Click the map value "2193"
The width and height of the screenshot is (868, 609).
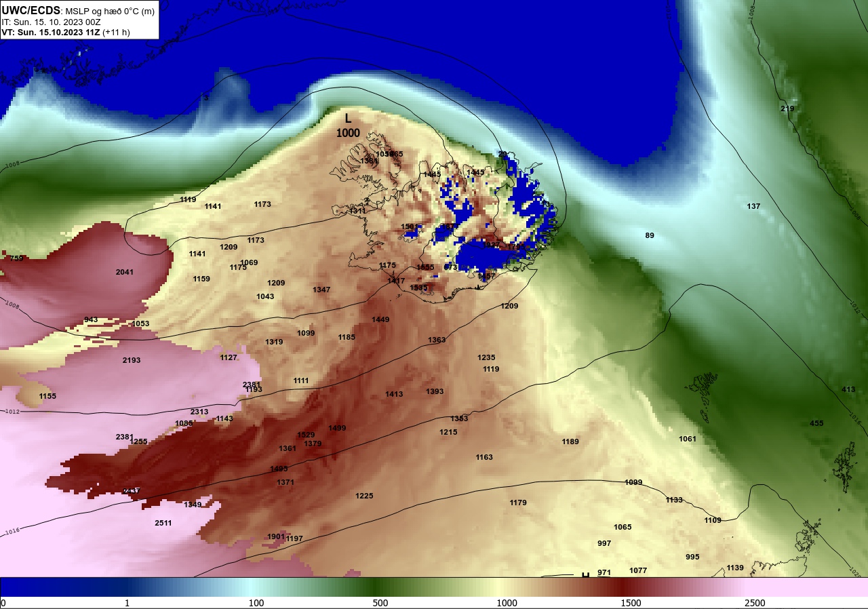point(132,360)
